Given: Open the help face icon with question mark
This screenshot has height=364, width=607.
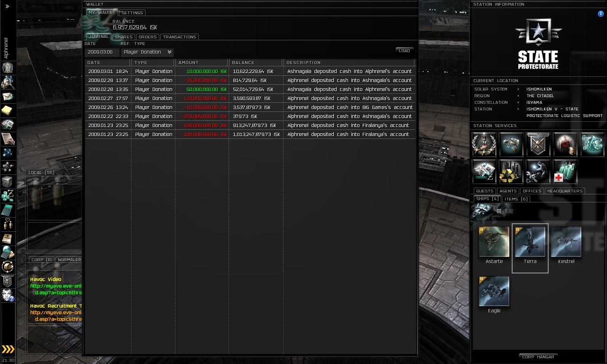Looking at the screenshot, I should (8, 295).
